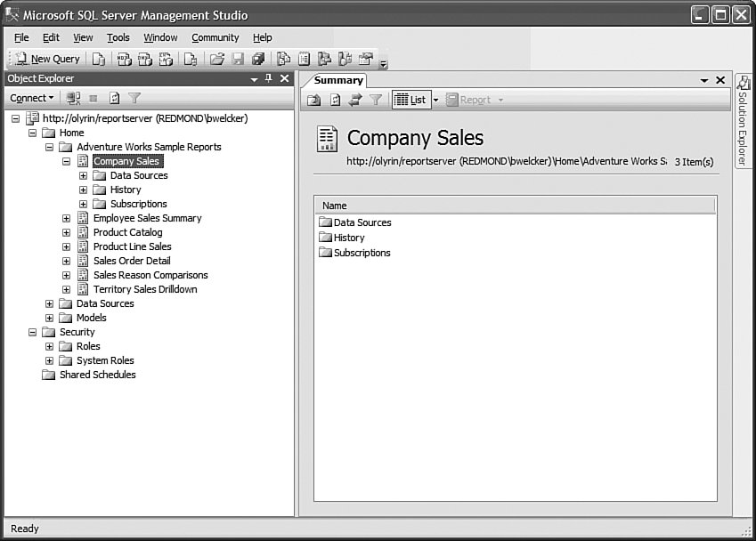Click the Summary pane filter funnel
The height and width of the screenshot is (541, 756).
[376, 100]
